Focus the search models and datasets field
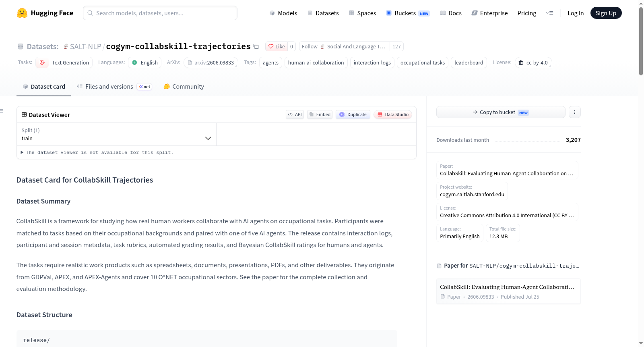The image size is (644, 347). click(x=160, y=13)
